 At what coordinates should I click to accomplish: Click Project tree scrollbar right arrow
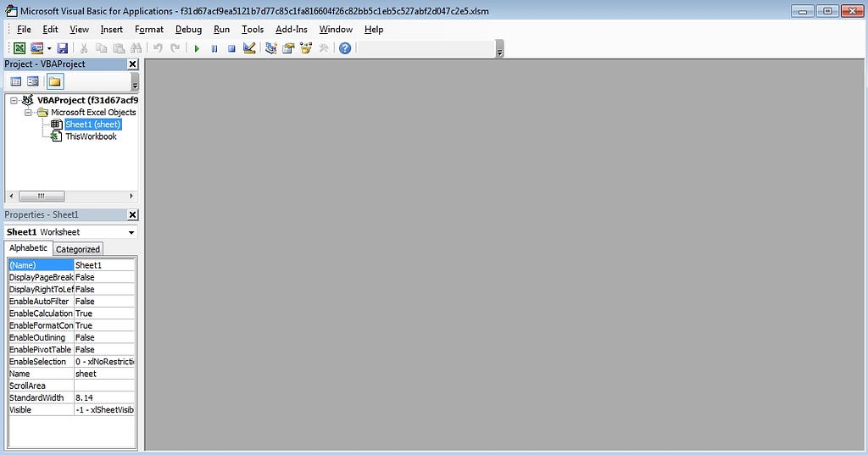click(x=131, y=196)
